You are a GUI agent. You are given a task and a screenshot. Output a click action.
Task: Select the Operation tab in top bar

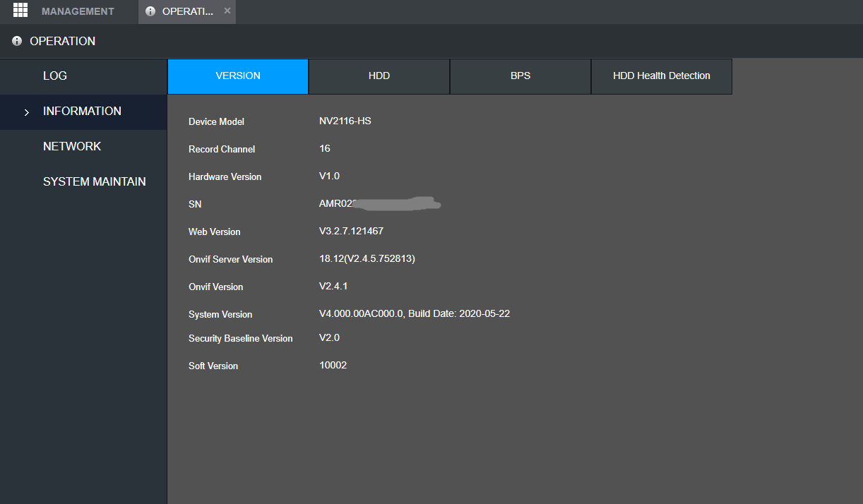(x=187, y=11)
